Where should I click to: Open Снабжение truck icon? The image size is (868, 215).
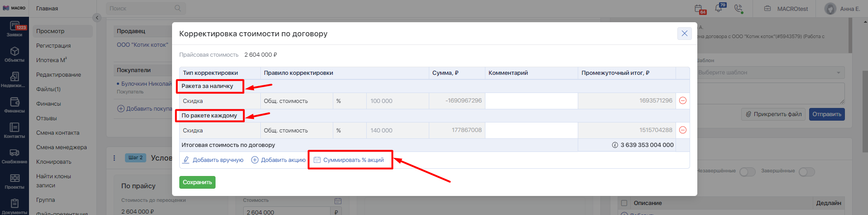point(14,156)
